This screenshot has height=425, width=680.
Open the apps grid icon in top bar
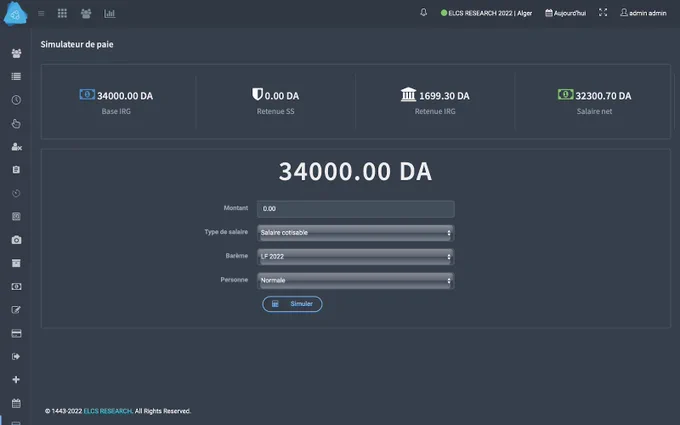click(62, 13)
